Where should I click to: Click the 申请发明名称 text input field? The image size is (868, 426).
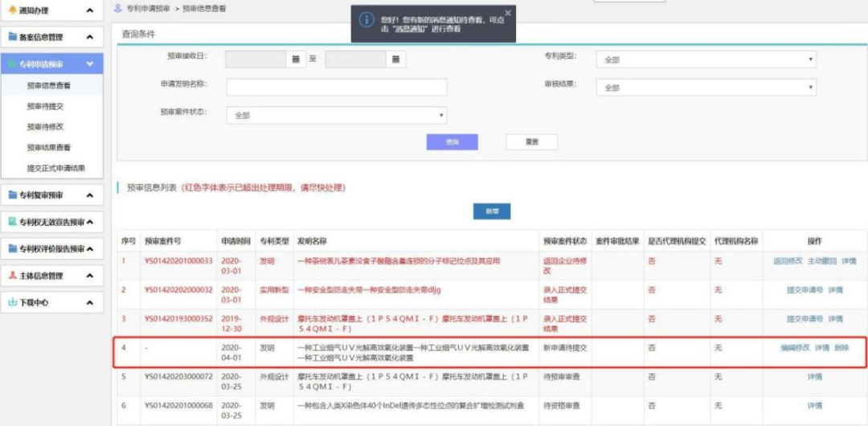[x=336, y=88]
